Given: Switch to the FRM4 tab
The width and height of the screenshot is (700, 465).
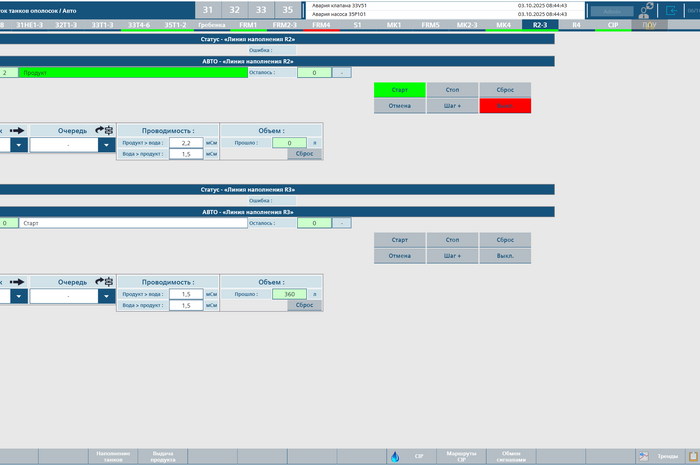Looking at the screenshot, I should (321, 24).
